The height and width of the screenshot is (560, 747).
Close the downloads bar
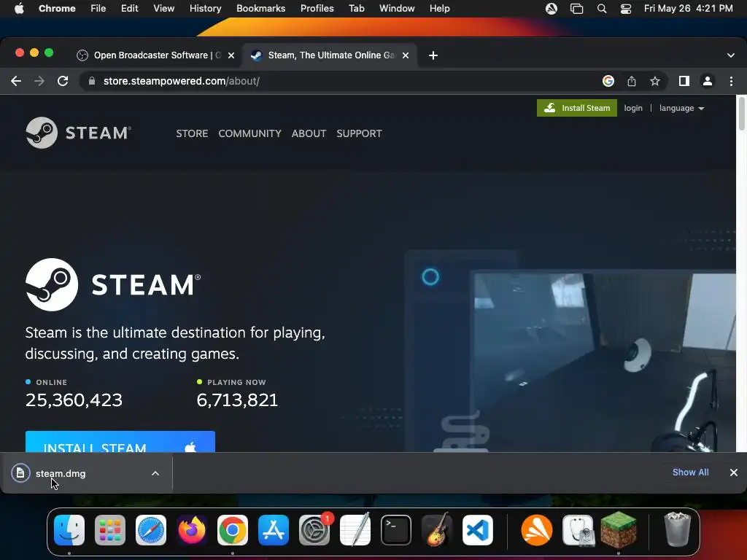point(734,472)
